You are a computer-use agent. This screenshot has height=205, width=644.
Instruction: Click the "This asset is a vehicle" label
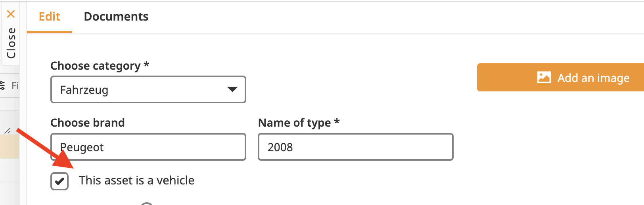click(x=136, y=180)
